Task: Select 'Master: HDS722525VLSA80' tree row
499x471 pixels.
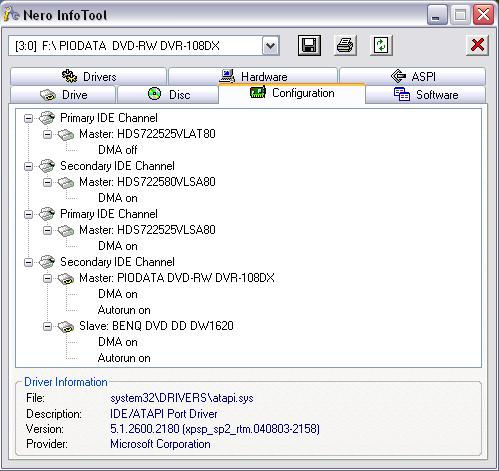Action: (x=147, y=230)
